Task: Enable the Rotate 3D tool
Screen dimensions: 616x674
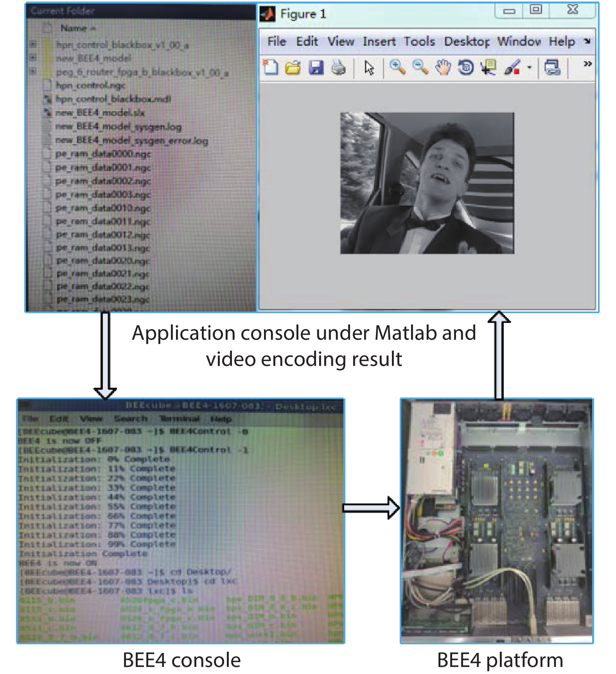Action: pyautogui.click(x=465, y=68)
